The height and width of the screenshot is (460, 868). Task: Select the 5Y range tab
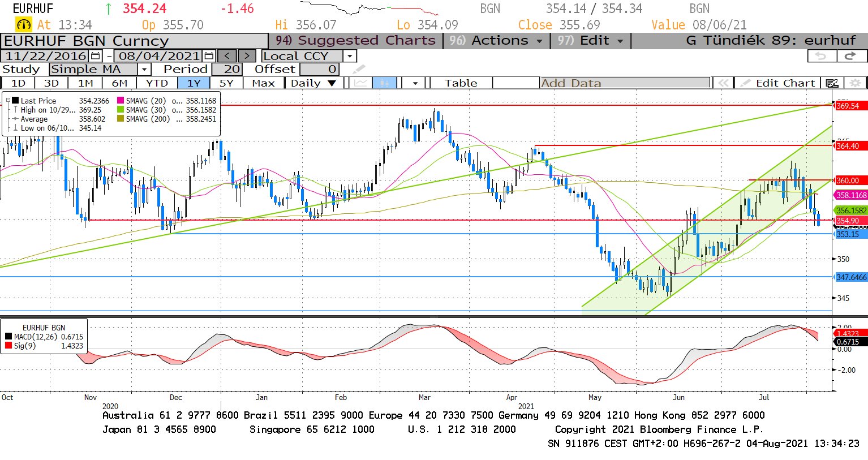(226, 83)
